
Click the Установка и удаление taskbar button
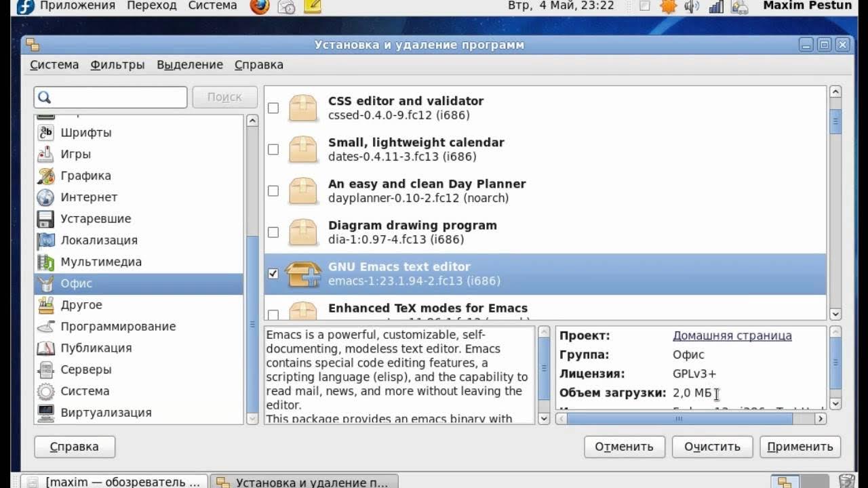coord(304,481)
